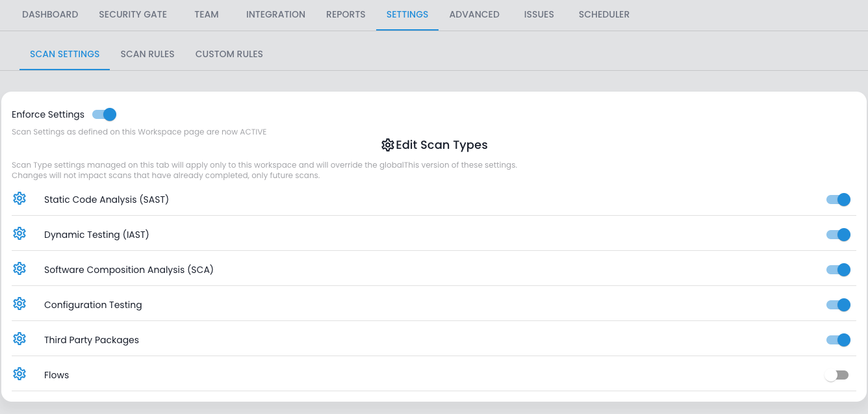
Task: Open gear settings for Static Code Analysis (SAST)
Action: click(x=19, y=198)
